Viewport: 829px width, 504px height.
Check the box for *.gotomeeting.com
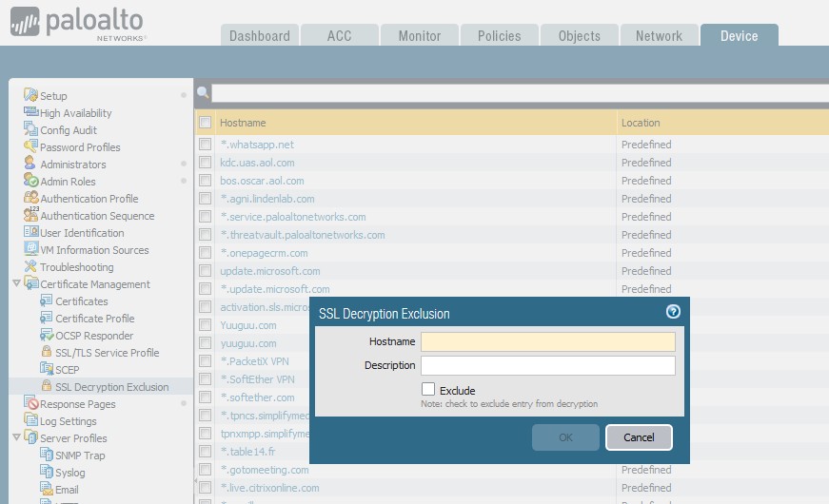point(206,469)
